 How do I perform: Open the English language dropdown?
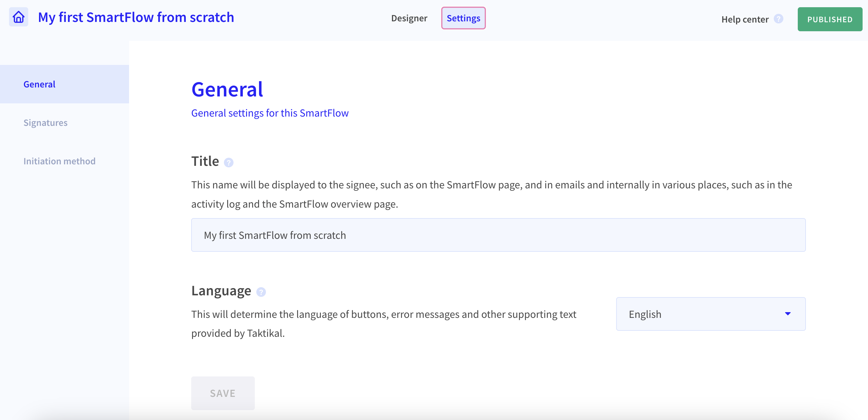coord(711,314)
